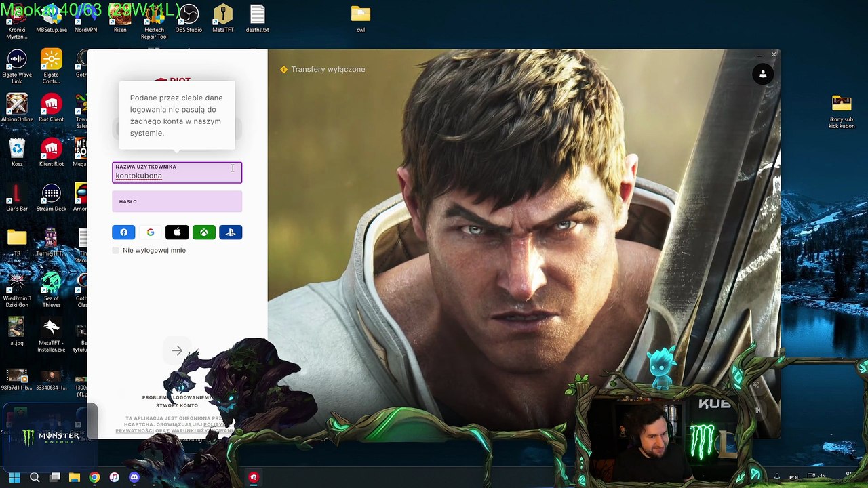Sign in with Facebook button
Image resolution: width=868 pixels, height=488 pixels.
123,232
